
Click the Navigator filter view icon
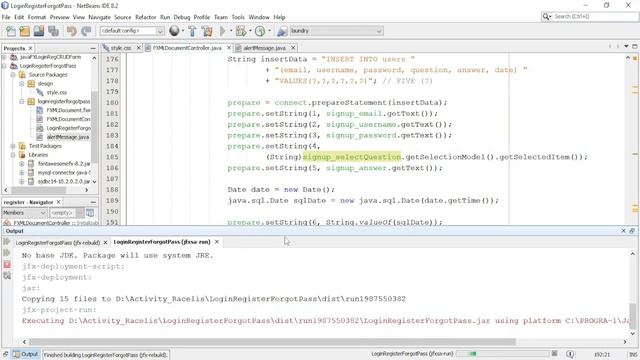click(x=90, y=213)
